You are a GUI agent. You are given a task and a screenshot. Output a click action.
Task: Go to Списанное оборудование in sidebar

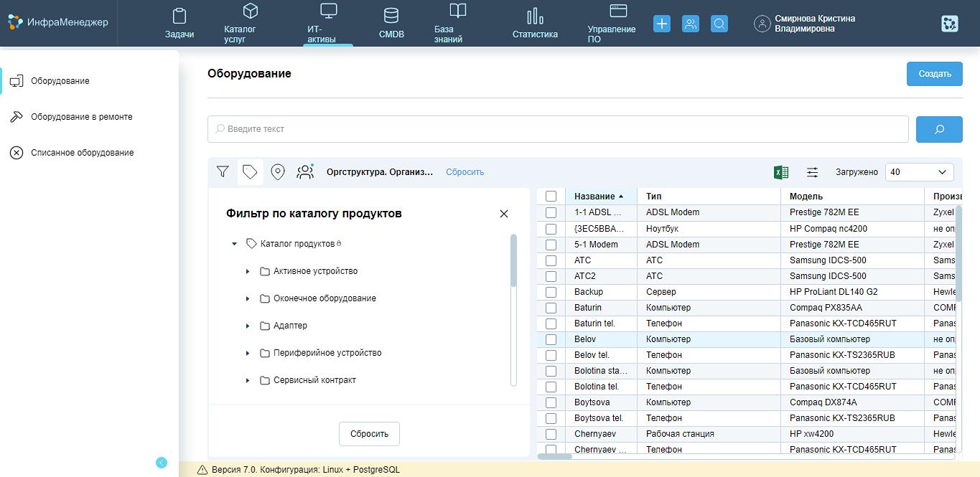click(82, 153)
